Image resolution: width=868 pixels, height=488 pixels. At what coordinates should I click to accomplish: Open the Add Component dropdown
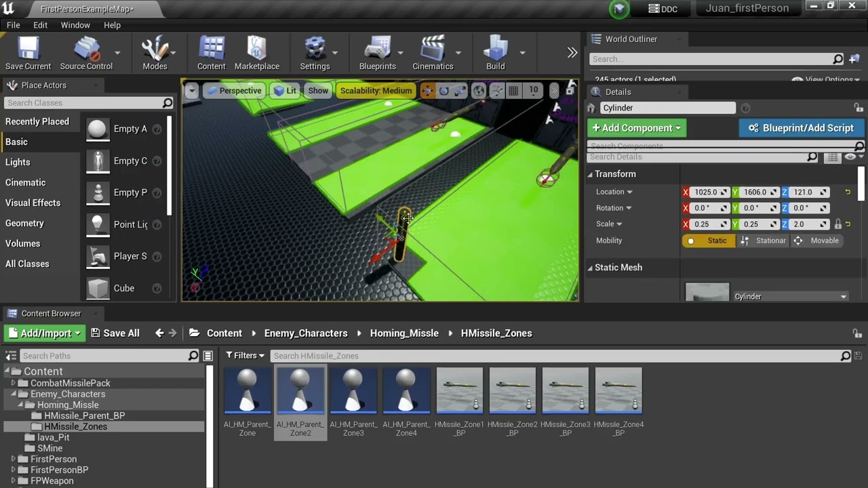tap(636, 128)
